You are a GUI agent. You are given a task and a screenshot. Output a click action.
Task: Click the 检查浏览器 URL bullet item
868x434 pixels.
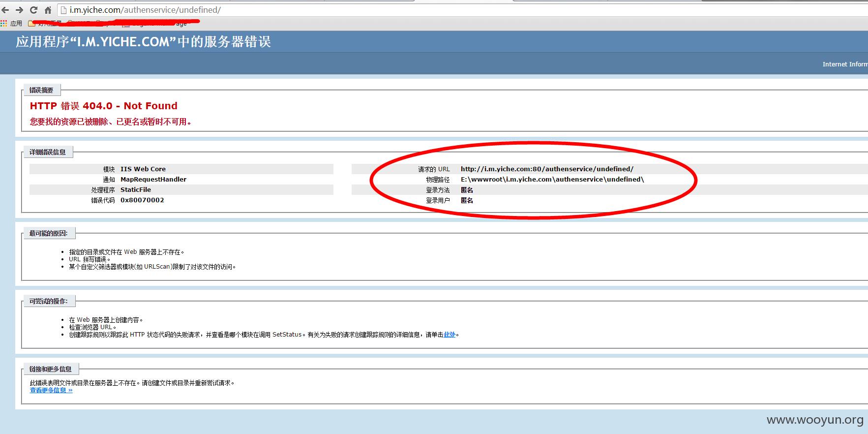(92, 327)
